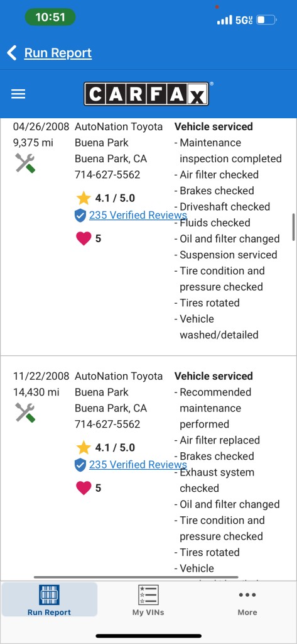Screen dimensions: 297x644
Task: Open 235 Verified Reviews in first record
Action: click(138, 215)
